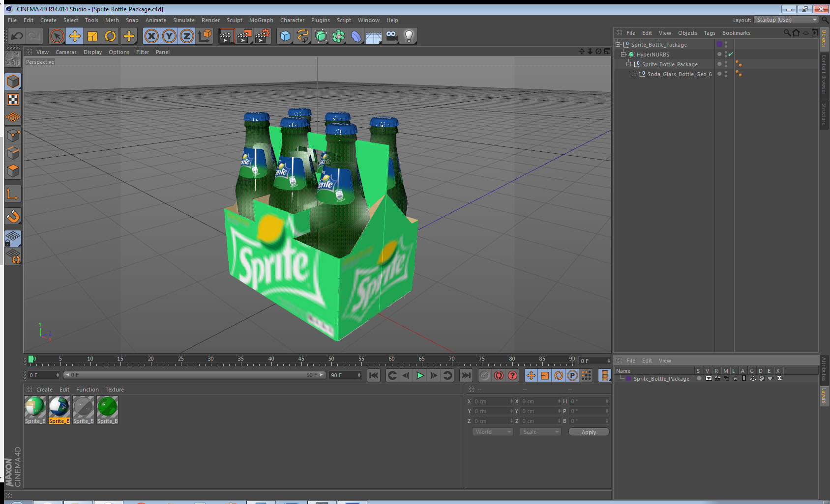The height and width of the screenshot is (504, 830).
Task: Toggle Y axis lock
Action: 169,36
